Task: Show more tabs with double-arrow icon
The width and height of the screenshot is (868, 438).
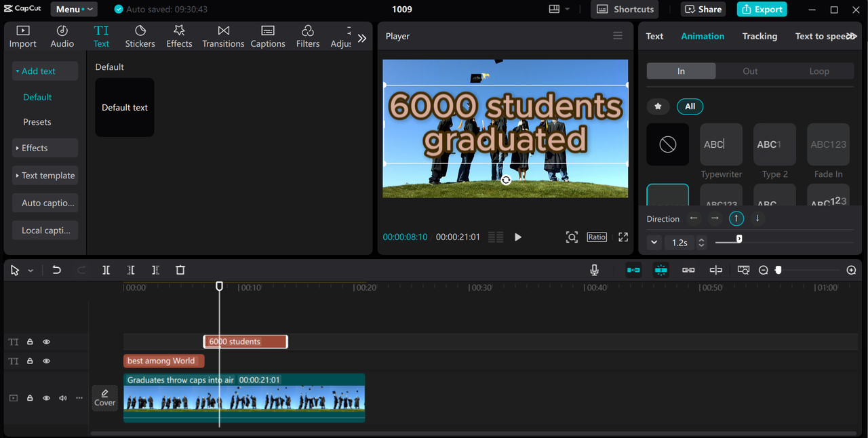Action: point(362,38)
